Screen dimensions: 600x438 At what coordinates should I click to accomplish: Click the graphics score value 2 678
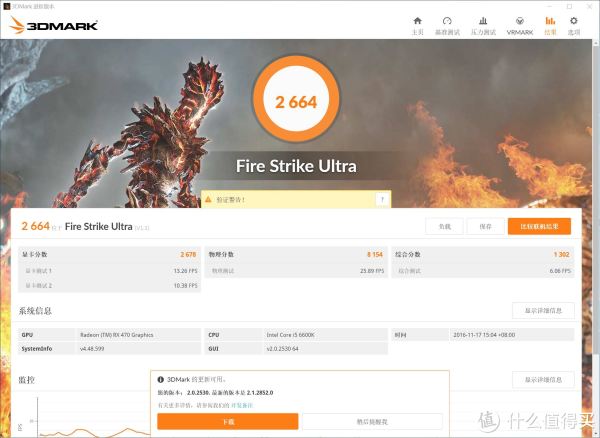pos(188,254)
